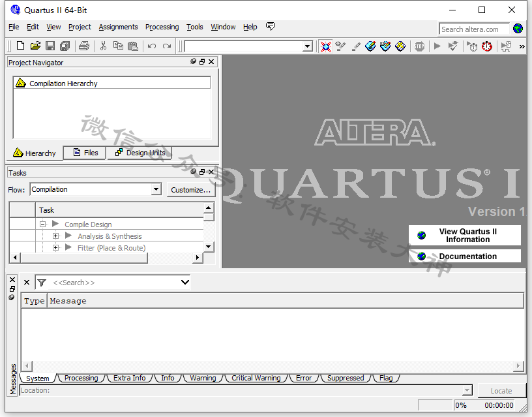Select the Hierarchy tab

[x=35, y=153]
